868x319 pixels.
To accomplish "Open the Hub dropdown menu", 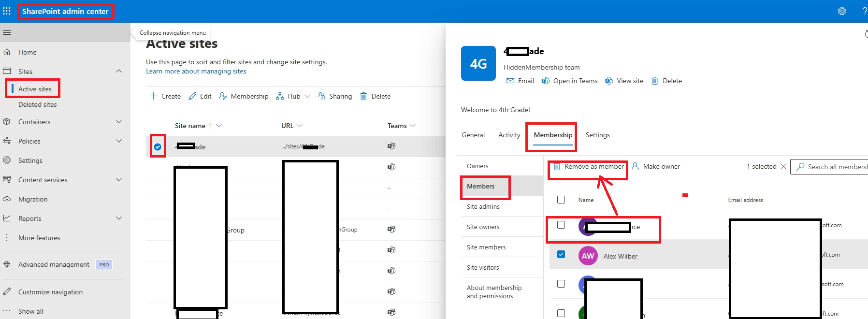I will 293,96.
